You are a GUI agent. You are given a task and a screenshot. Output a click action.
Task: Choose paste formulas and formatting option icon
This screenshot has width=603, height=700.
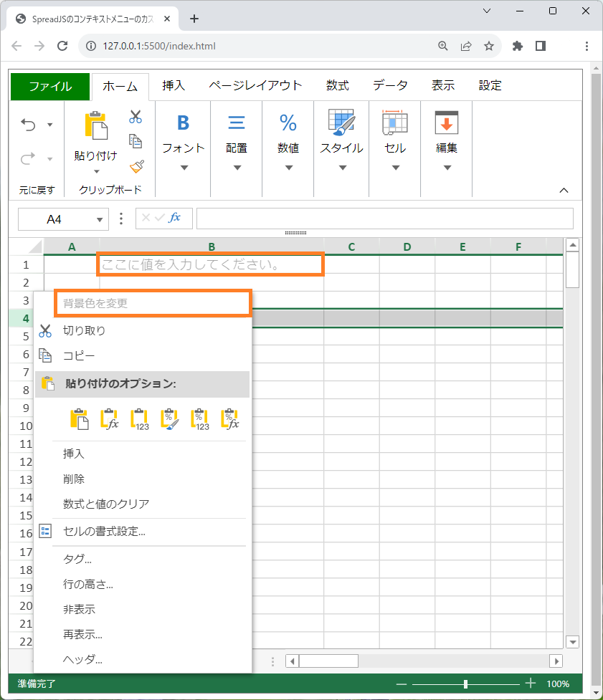pos(230,419)
